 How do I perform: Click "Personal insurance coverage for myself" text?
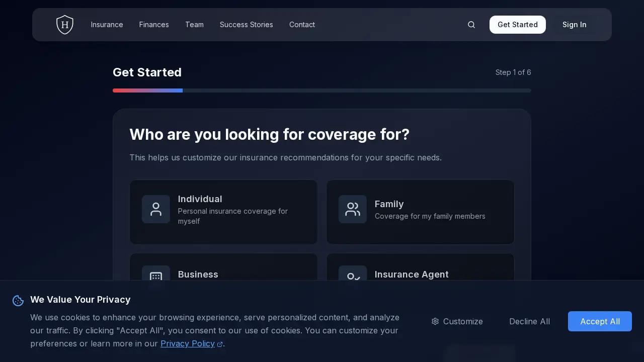pos(233,216)
